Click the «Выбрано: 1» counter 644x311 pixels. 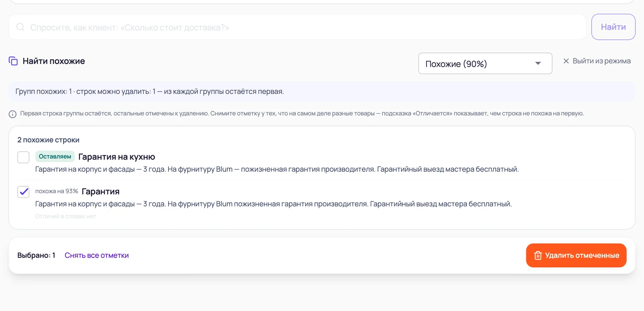tap(36, 255)
